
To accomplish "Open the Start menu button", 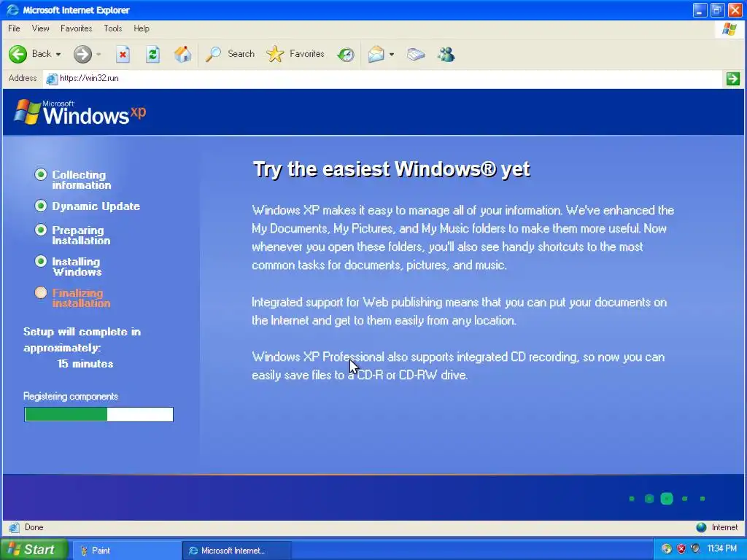I will pos(34,550).
